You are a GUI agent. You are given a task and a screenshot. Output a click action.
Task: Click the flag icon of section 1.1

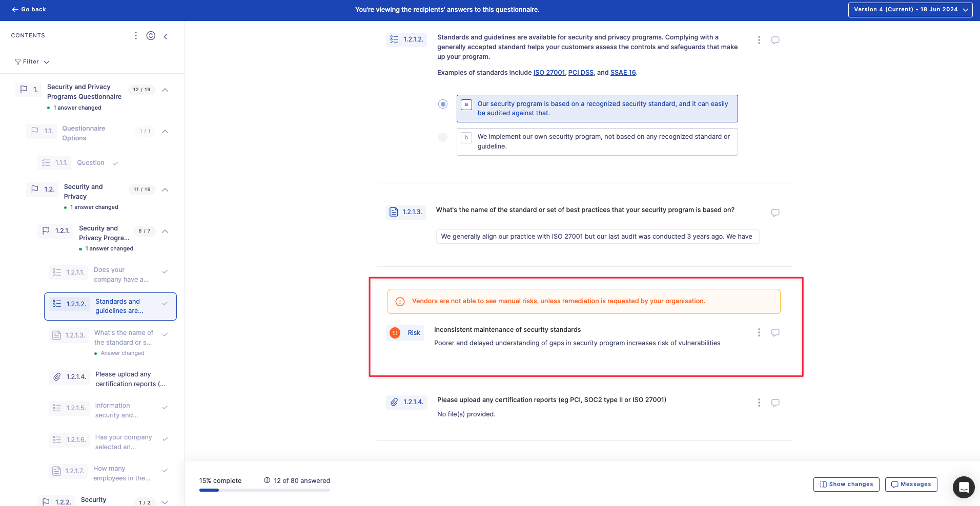[35, 131]
